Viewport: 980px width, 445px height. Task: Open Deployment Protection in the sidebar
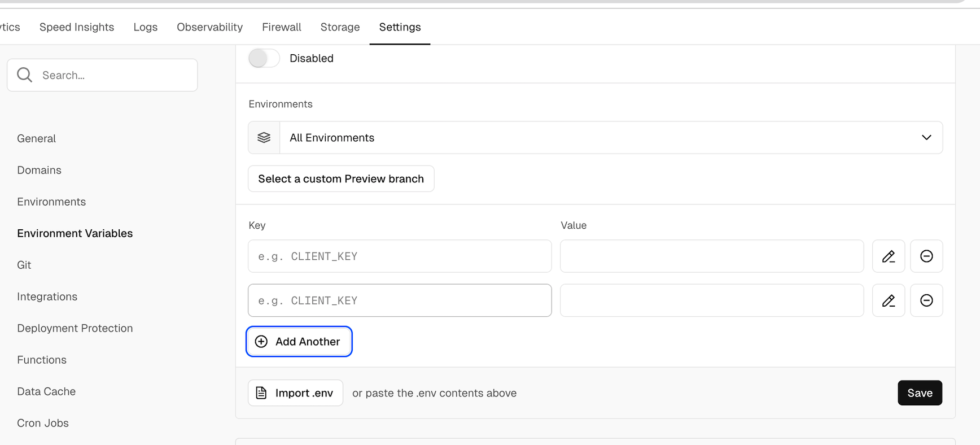75,328
